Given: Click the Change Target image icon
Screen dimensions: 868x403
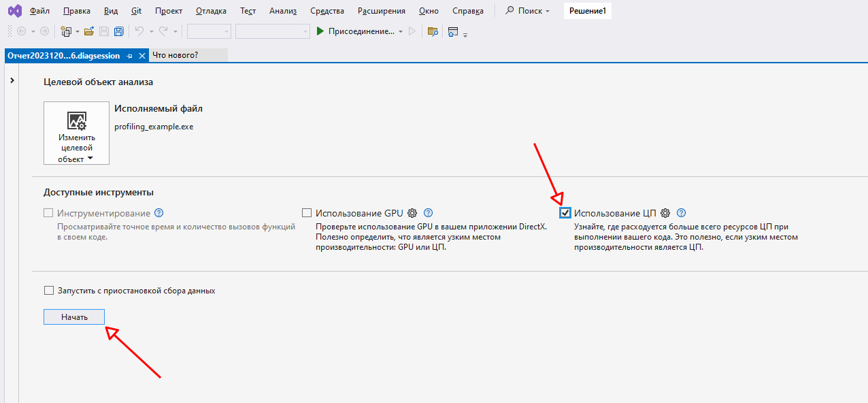Looking at the screenshot, I should (x=77, y=121).
